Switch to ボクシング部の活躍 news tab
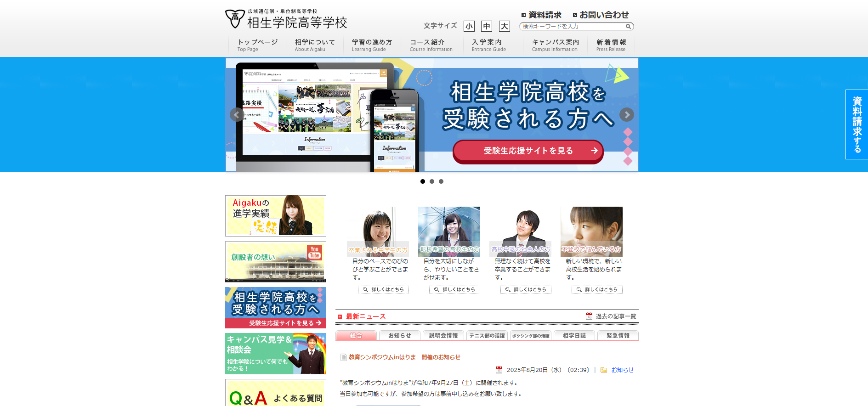Screen dimensions: 868x406 [531, 336]
